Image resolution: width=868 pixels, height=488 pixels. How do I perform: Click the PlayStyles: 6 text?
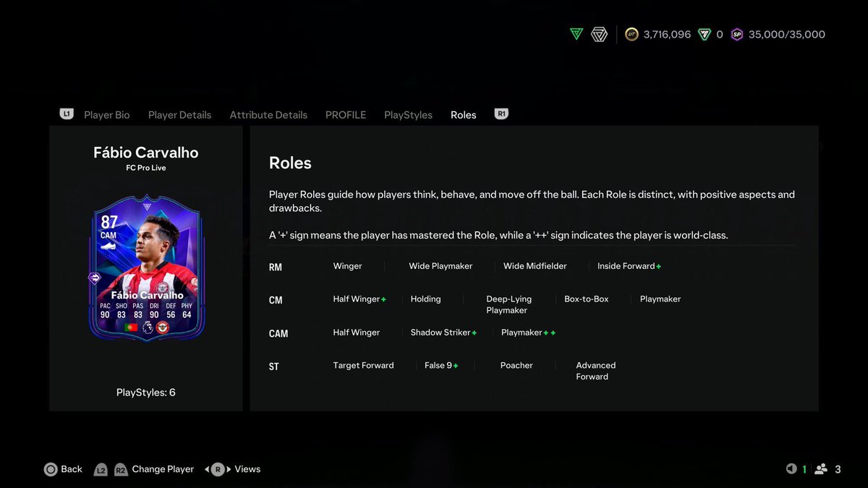[x=146, y=393]
